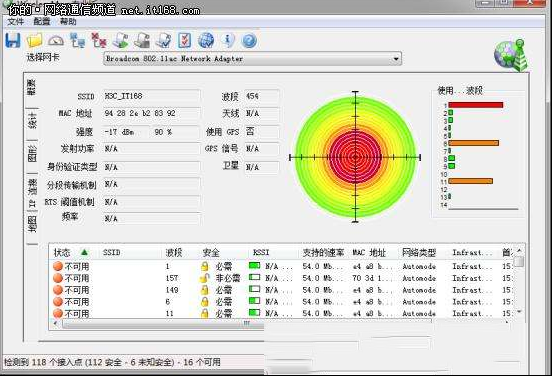Switch to the 统计 side tab

click(x=32, y=121)
